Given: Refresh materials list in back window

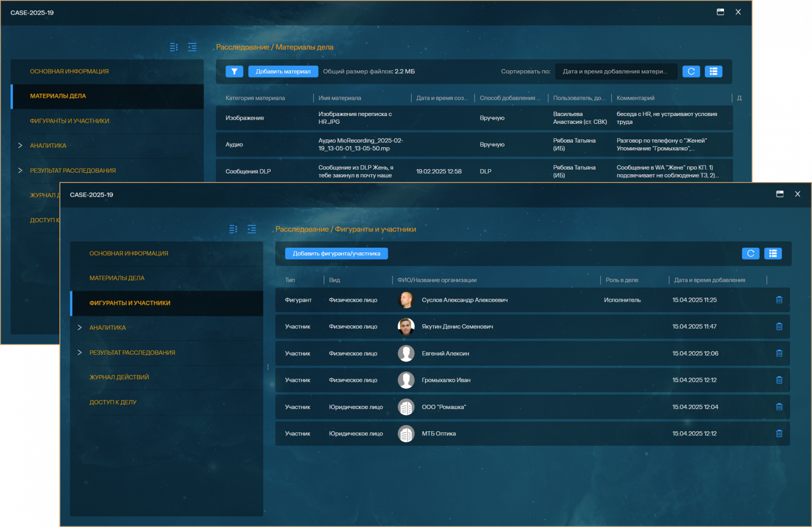Looking at the screenshot, I should coord(691,71).
